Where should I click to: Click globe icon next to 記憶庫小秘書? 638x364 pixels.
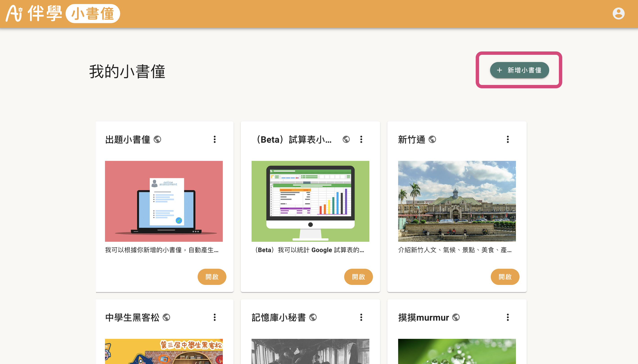point(313,317)
